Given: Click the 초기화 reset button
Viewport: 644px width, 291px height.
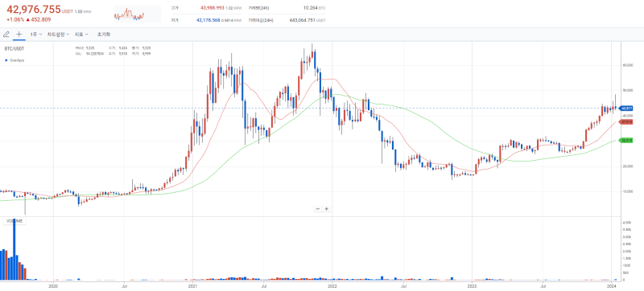Looking at the screenshot, I should (104, 35).
